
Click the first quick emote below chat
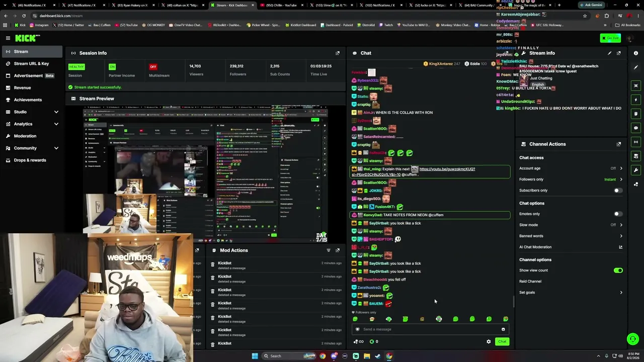pyautogui.click(x=355, y=319)
